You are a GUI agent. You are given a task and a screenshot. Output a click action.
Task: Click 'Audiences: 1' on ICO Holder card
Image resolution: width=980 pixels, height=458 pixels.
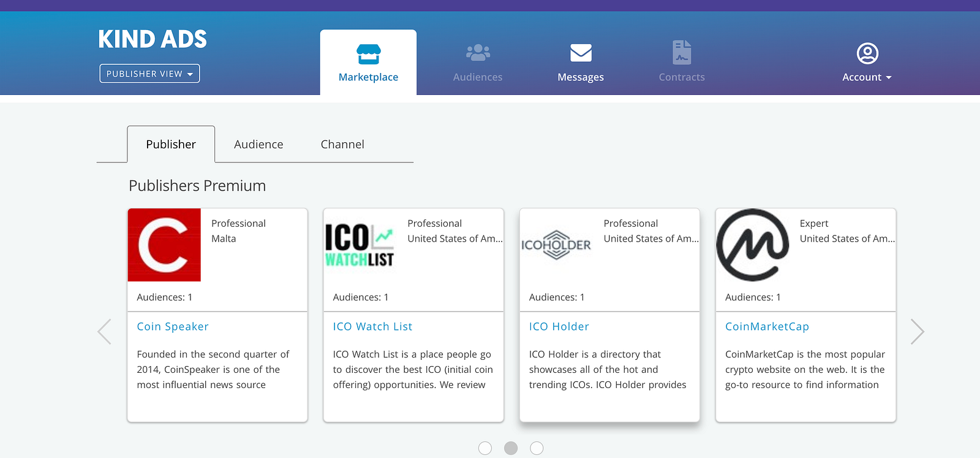click(x=557, y=297)
